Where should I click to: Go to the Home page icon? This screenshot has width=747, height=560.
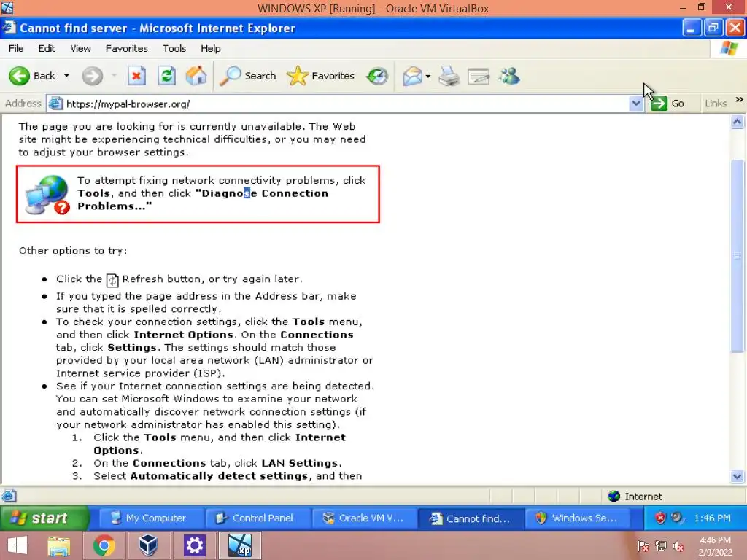pyautogui.click(x=196, y=76)
